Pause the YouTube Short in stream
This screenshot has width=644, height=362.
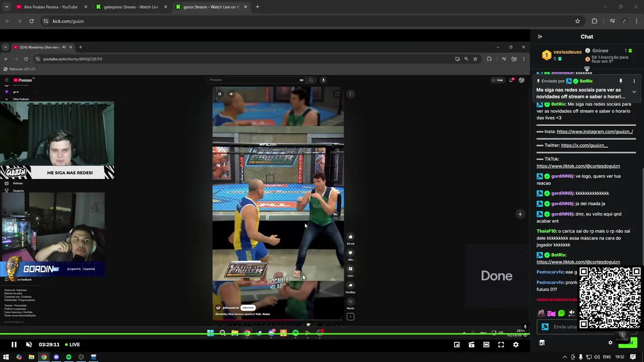pos(219,94)
